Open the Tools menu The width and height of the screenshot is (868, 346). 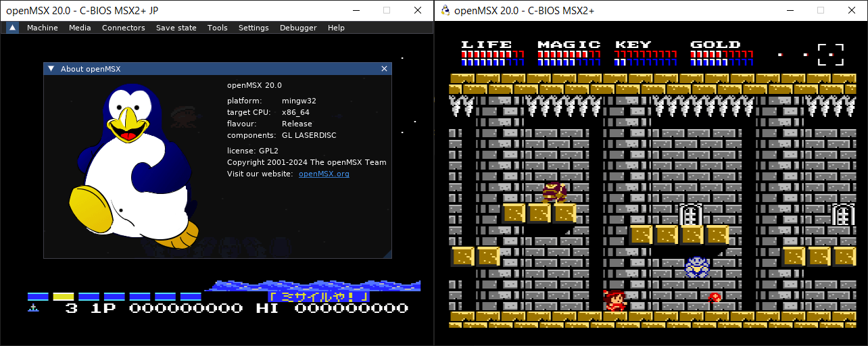click(x=218, y=28)
